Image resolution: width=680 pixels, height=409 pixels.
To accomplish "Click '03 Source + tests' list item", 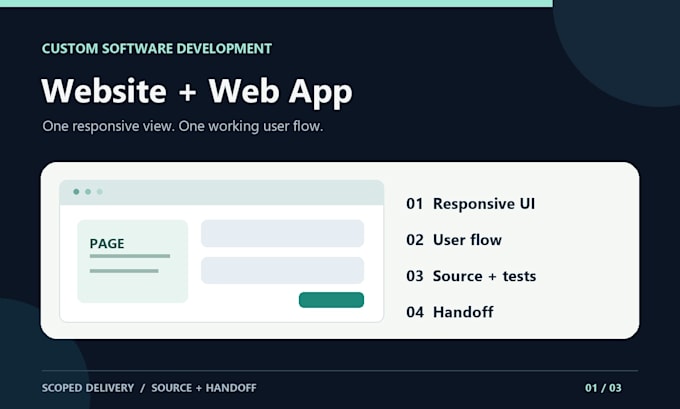I will [x=471, y=276].
